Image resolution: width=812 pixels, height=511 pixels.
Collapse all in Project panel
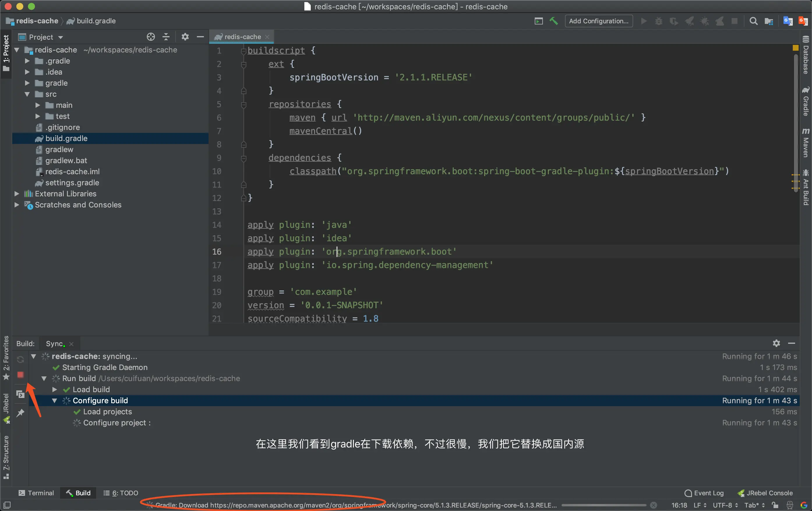pos(166,37)
